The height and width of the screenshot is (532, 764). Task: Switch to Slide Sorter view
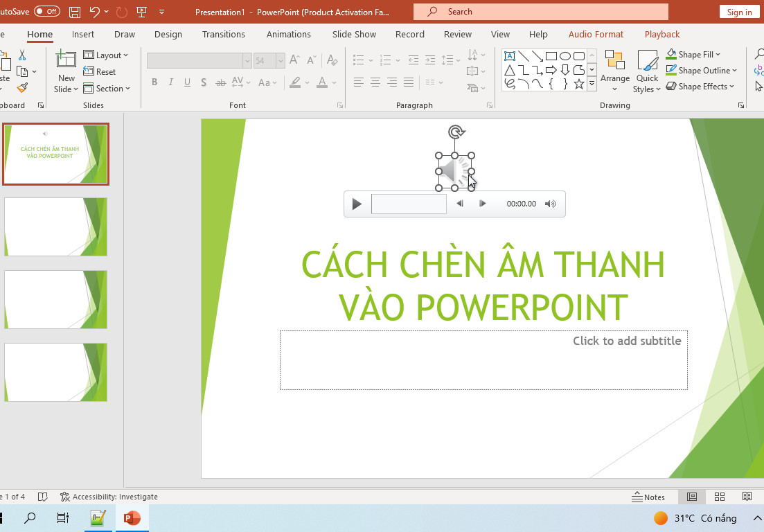coord(719,497)
